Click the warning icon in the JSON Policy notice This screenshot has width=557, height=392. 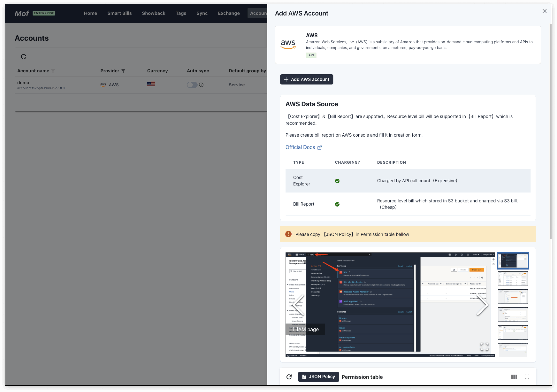tap(288, 234)
